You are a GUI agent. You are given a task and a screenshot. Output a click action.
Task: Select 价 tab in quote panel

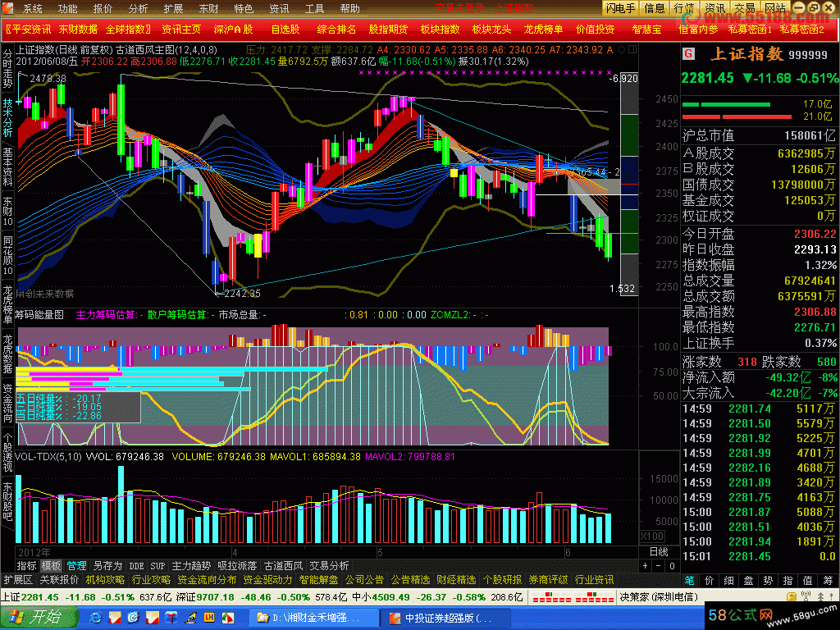pos(709,580)
